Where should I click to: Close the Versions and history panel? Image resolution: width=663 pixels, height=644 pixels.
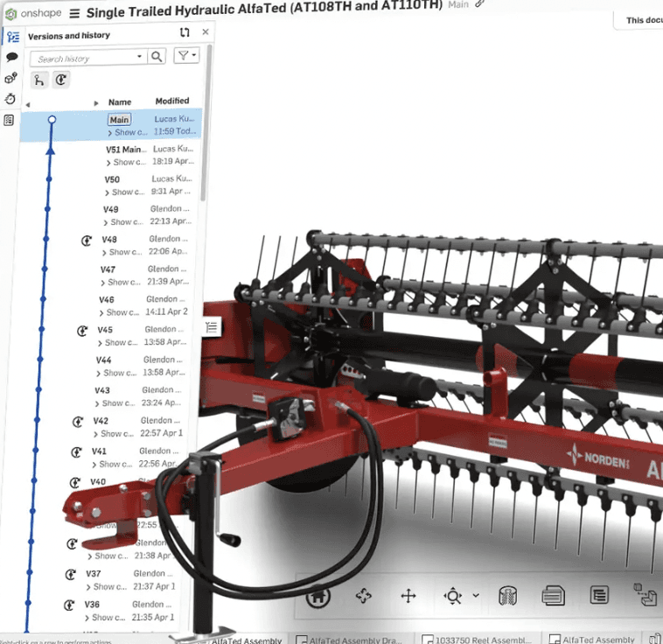tap(206, 31)
